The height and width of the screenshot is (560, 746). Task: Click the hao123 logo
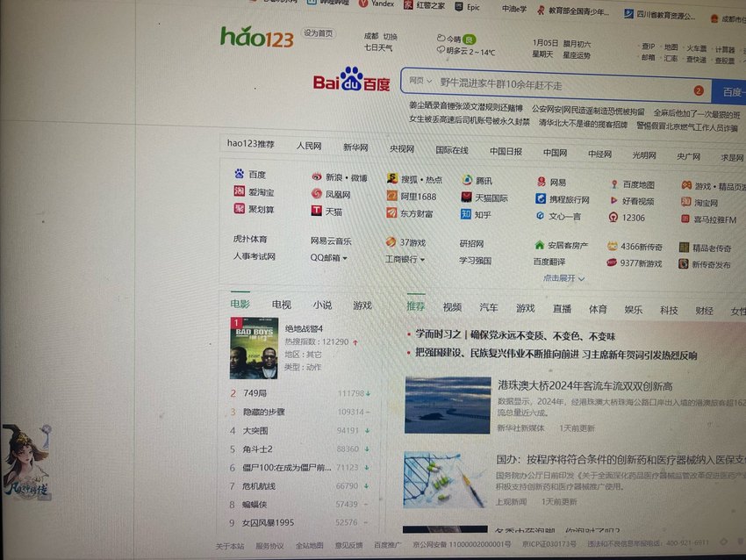[x=257, y=37]
